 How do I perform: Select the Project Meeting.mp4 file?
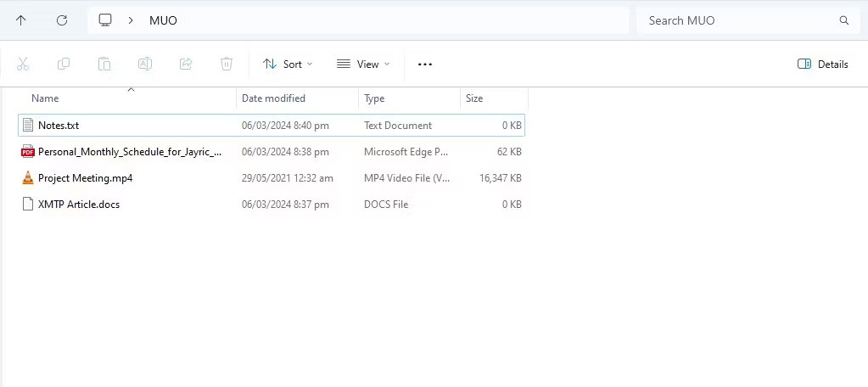(x=85, y=178)
